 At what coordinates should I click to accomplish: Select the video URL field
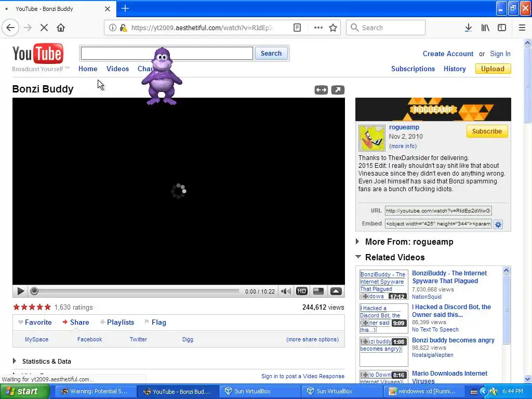(x=438, y=211)
